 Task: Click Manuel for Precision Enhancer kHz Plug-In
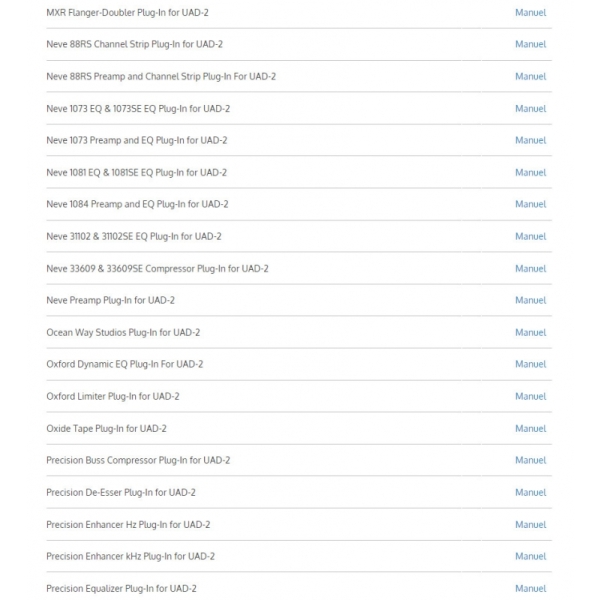coord(530,556)
